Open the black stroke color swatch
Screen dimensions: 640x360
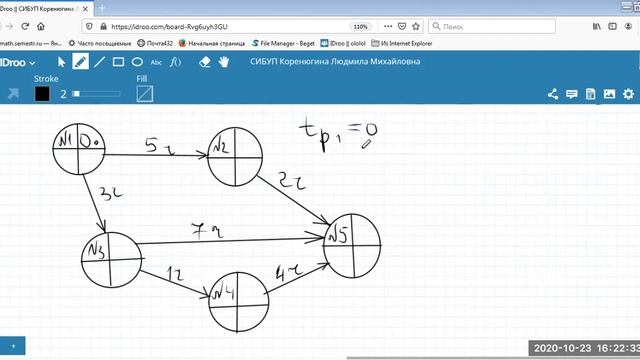(x=42, y=94)
